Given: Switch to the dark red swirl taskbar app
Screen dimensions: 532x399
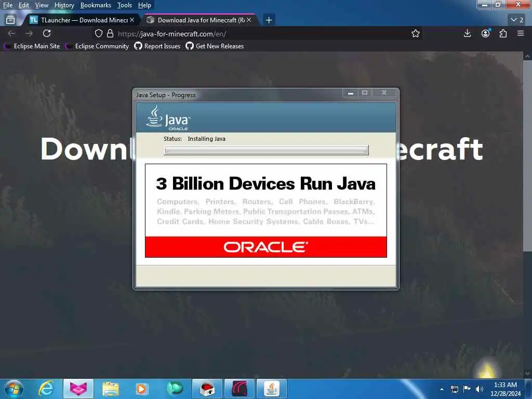Looking at the screenshot, I should (x=239, y=389).
